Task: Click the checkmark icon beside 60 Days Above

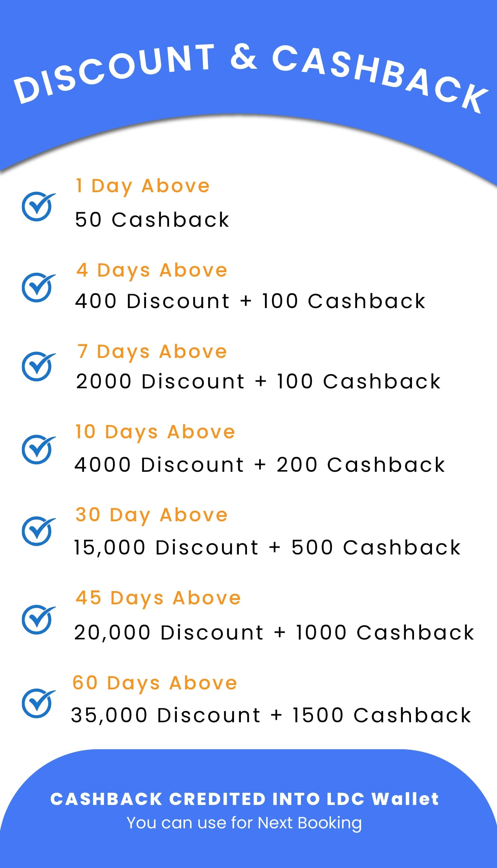Action: [x=38, y=703]
